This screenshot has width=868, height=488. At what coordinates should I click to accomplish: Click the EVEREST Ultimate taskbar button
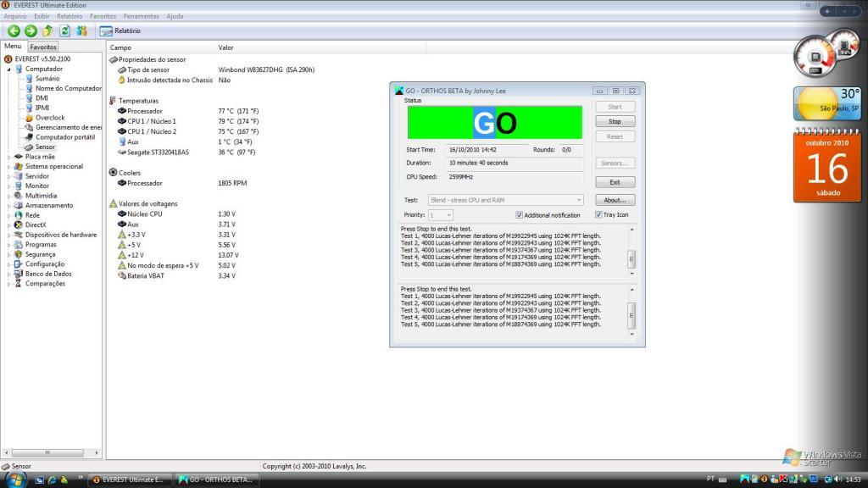point(129,480)
